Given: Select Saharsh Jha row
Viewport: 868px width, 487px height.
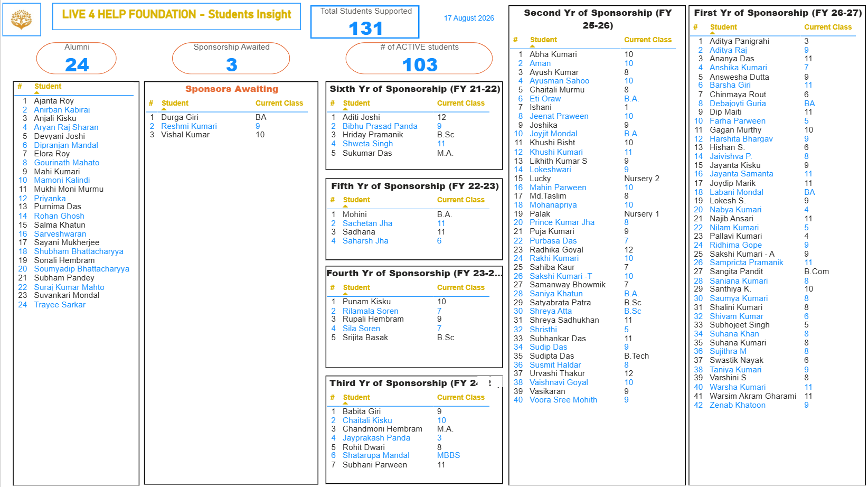Looking at the screenshot, I should coord(409,241).
